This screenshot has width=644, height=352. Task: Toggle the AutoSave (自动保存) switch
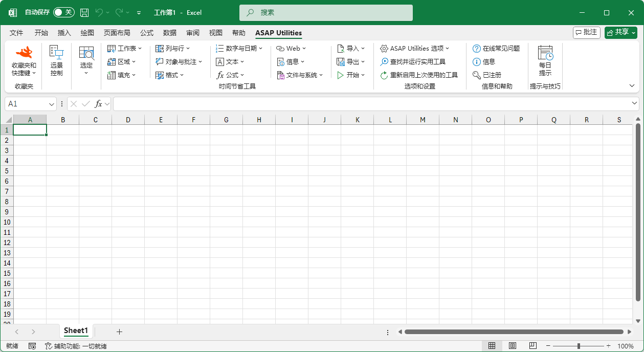tap(64, 12)
